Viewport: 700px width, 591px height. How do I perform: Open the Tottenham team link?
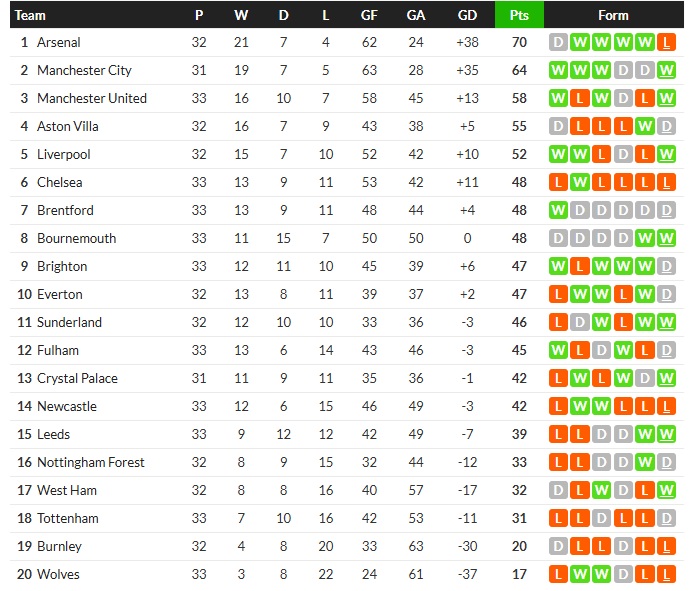[68, 519]
